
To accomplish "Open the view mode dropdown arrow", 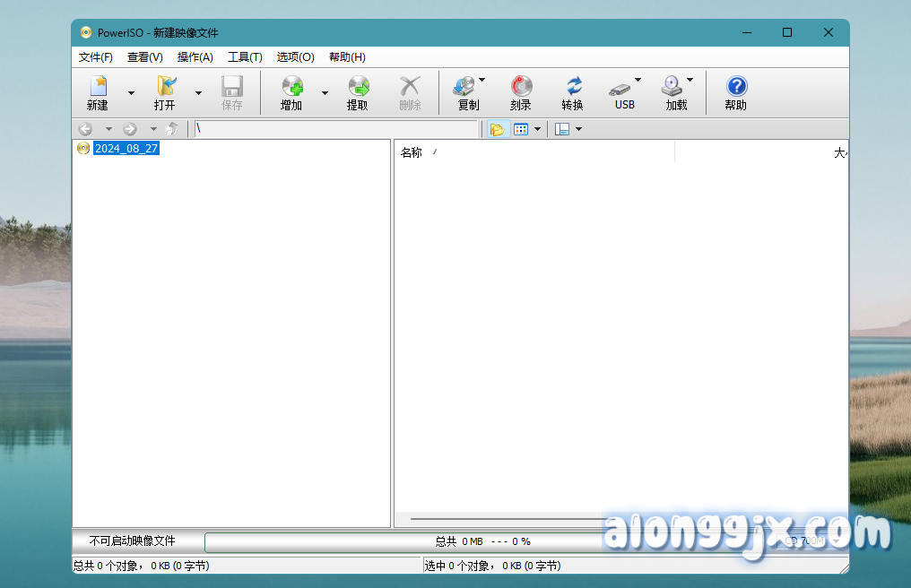I will (x=537, y=129).
